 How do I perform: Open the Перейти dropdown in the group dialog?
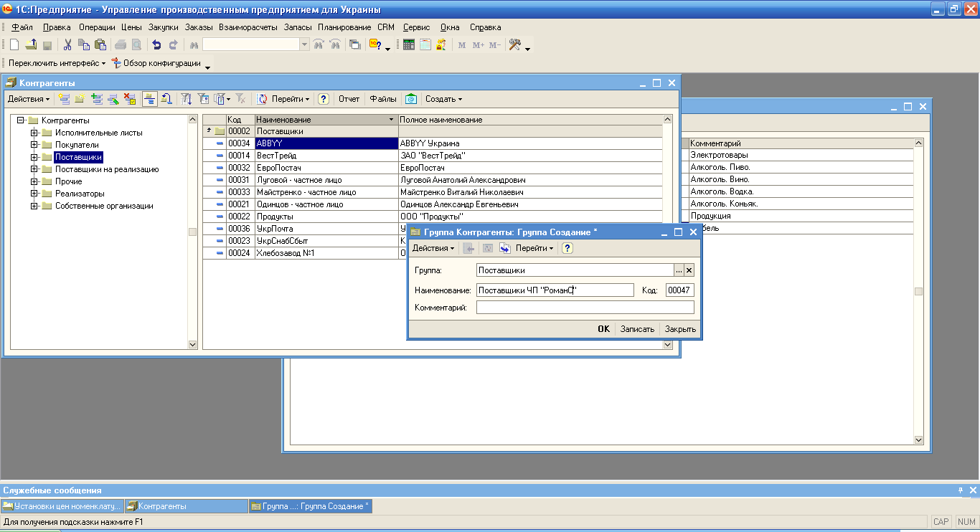pyautogui.click(x=534, y=248)
